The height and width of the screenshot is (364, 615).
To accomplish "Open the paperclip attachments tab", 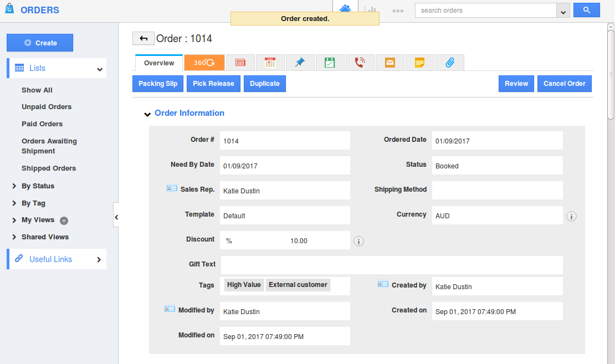I will coord(450,63).
